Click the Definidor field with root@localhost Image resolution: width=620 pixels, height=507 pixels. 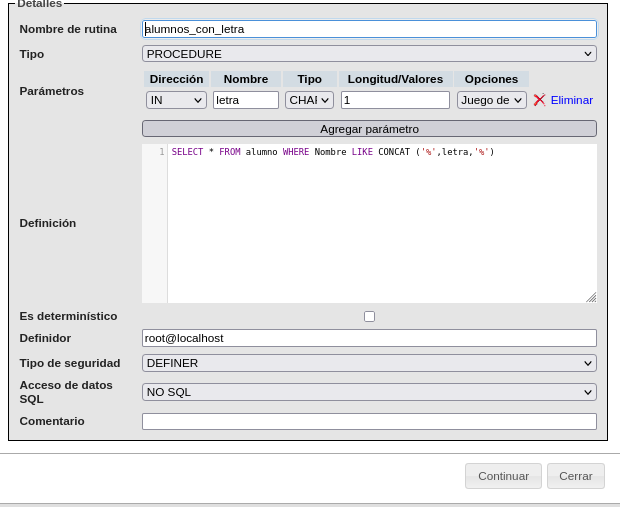coord(369,338)
